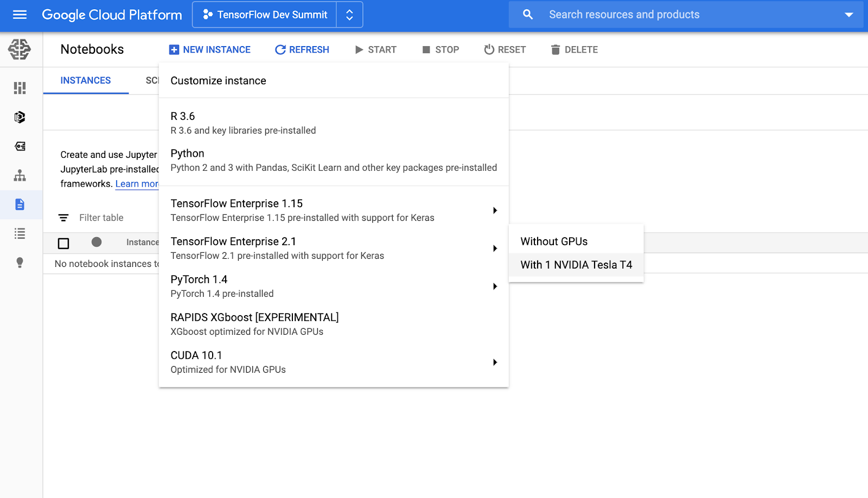Click the New Instance plus icon
Viewport: 868px width, 498px height.
174,50
